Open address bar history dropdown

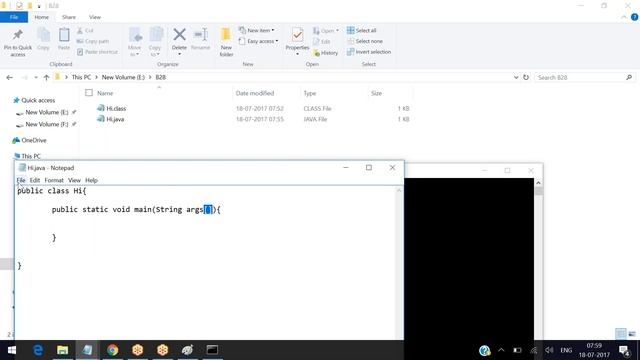click(516, 77)
